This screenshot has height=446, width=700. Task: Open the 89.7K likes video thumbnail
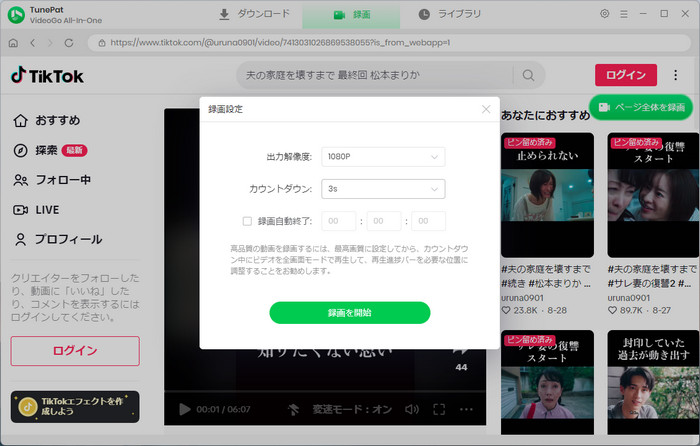[x=653, y=195]
